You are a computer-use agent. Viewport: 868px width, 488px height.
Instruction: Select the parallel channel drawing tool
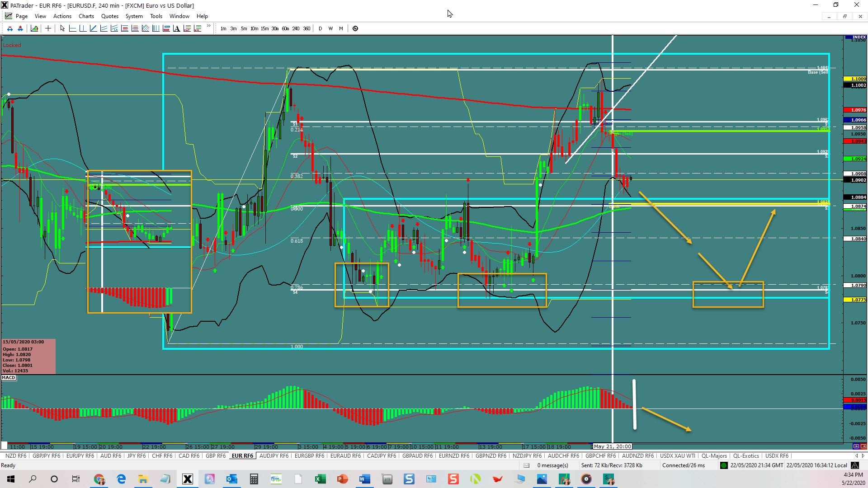[104, 28]
